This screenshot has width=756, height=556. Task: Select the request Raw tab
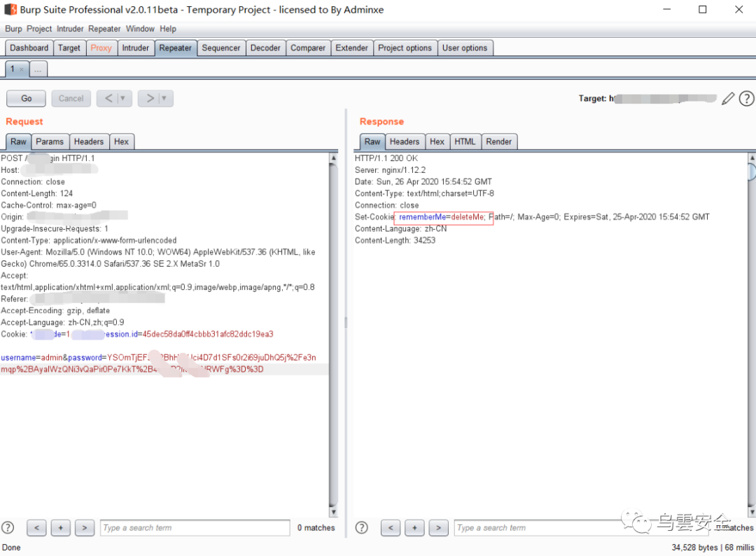click(x=18, y=141)
